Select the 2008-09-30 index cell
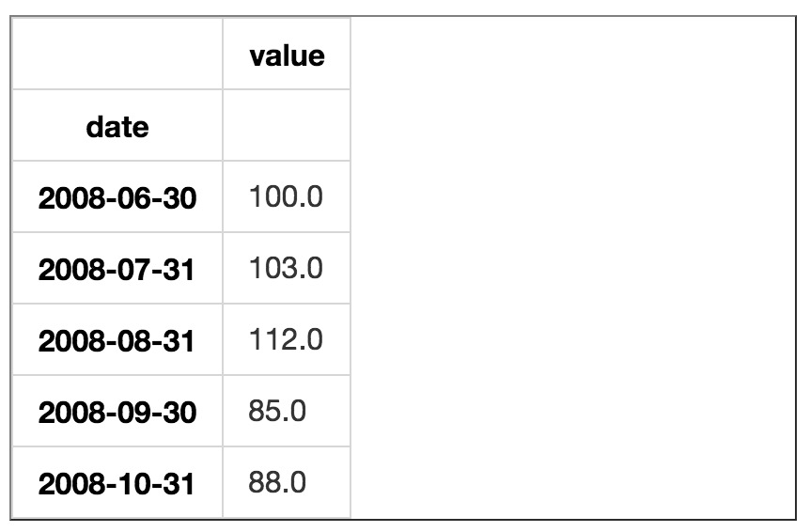Screen dimensions: 810x532 pyautogui.click(x=117, y=412)
